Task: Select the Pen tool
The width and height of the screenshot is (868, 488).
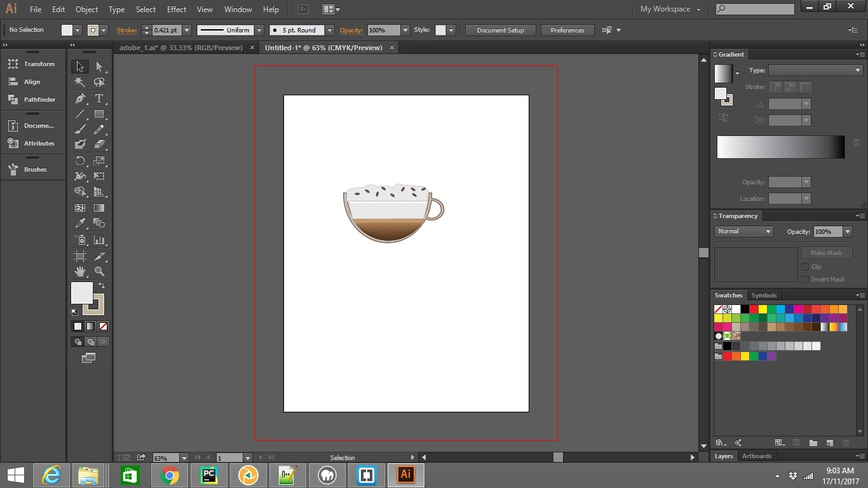Action: pyautogui.click(x=80, y=98)
